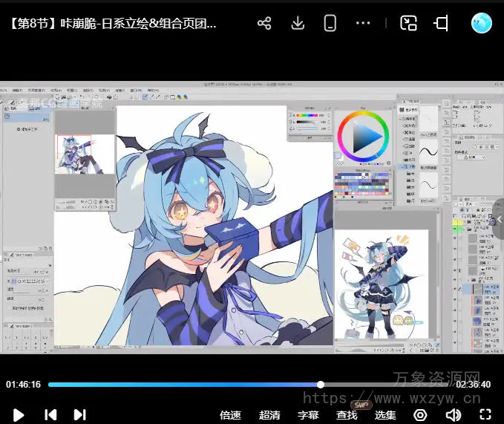This screenshot has width=504, height=424.
Task: Click the share icon in top bar
Action: click(x=264, y=23)
